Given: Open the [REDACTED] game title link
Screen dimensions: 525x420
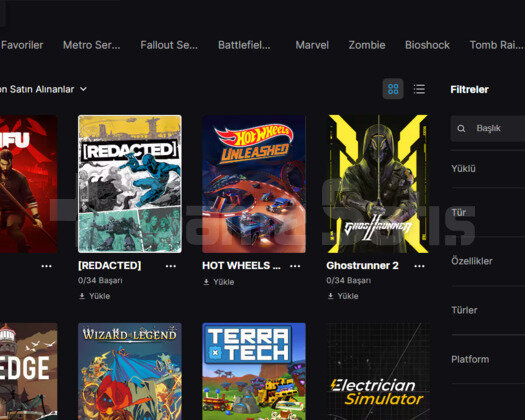Looking at the screenshot, I should [x=109, y=266].
